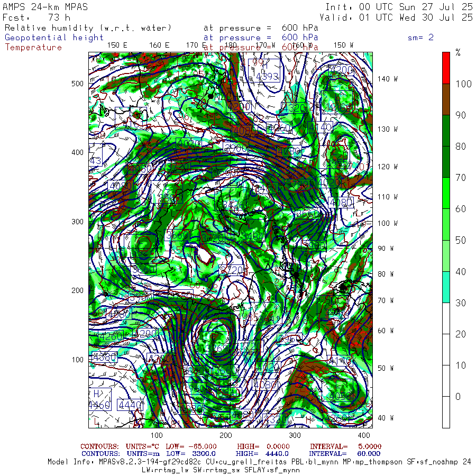The image size is (476, 476).
Task: Click the boxed "H 4460" high-center label
Action: point(100,399)
